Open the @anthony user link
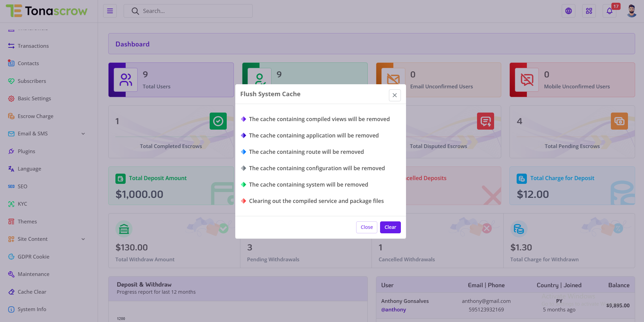This screenshot has height=322, width=644. point(393,310)
